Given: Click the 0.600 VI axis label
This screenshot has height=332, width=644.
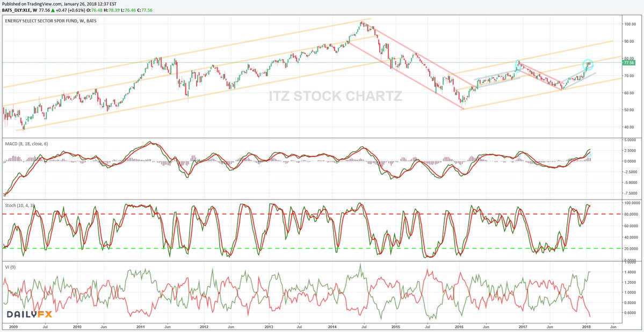Looking at the screenshot, I should 629,313.
